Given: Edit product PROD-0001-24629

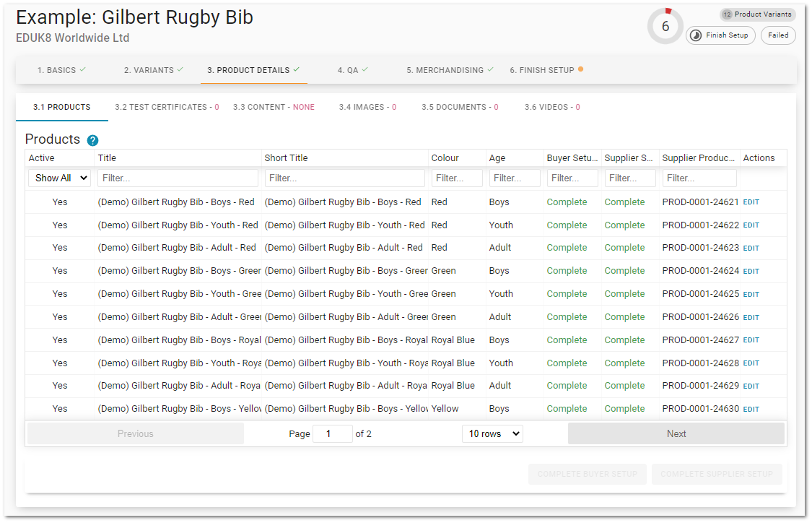Looking at the screenshot, I should tap(751, 386).
